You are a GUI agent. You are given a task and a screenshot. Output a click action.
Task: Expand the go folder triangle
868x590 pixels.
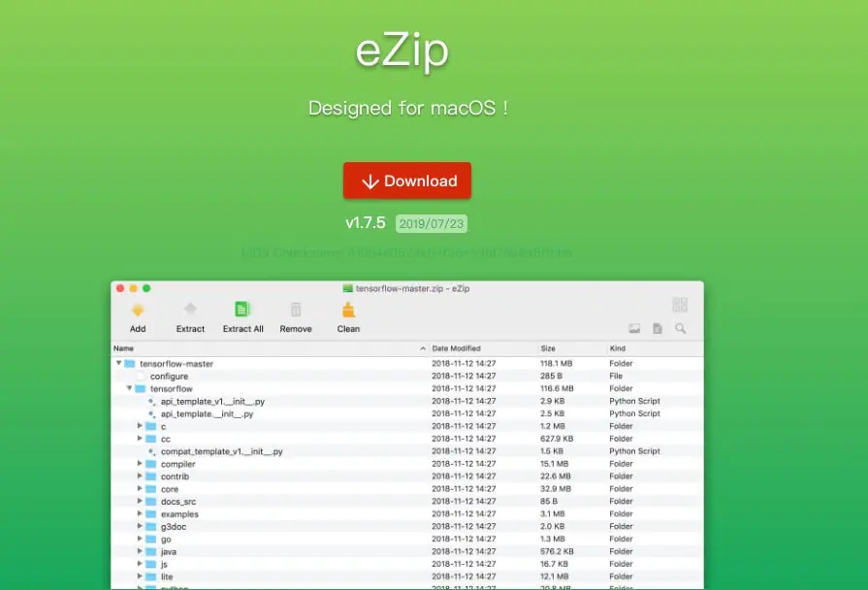(x=140, y=539)
